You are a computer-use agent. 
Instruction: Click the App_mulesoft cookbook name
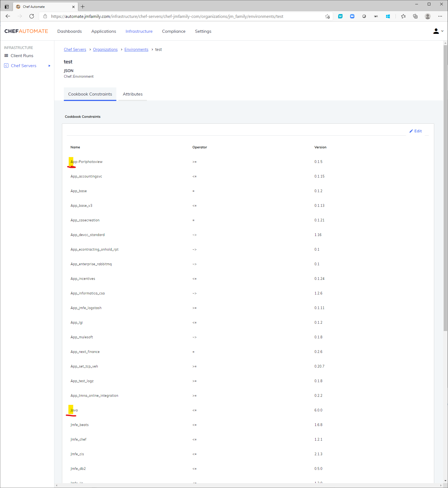(82, 337)
